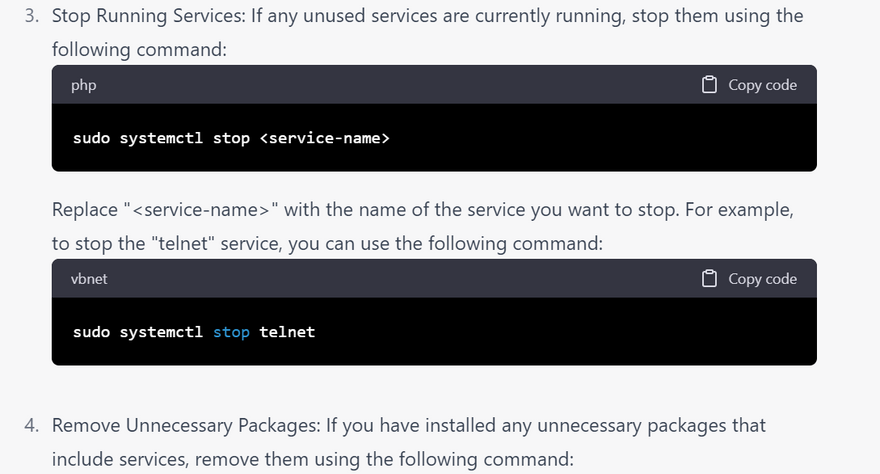Click the "vbnet" language label
The image size is (880, 474).
coord(89,279)
